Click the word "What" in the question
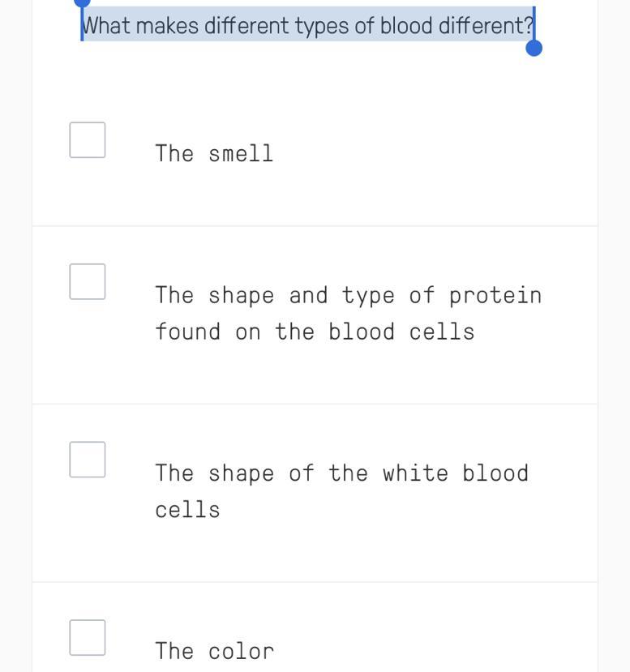Viewport: 630px width, 672px height. [x=107, y=26]
